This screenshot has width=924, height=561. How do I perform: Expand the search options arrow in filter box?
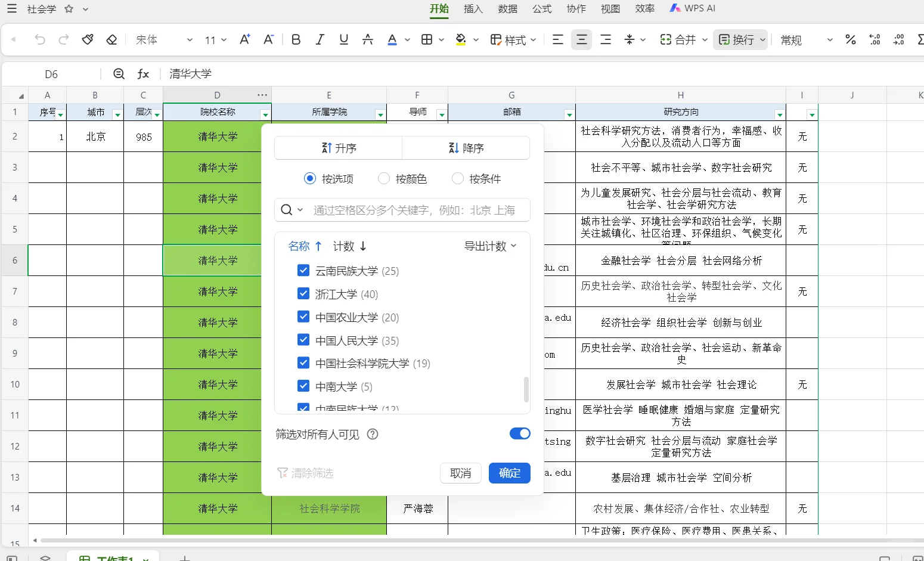300,210
